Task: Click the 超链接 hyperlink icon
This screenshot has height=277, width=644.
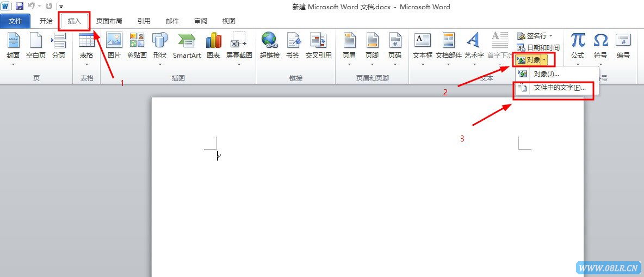Action: 269,45
